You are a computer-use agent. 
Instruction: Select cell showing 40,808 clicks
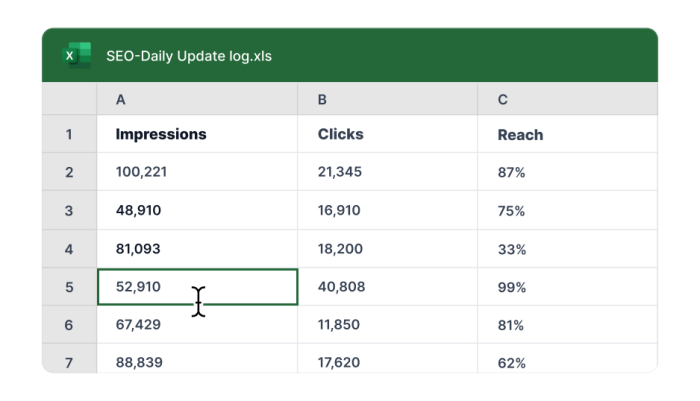[387, 287]
